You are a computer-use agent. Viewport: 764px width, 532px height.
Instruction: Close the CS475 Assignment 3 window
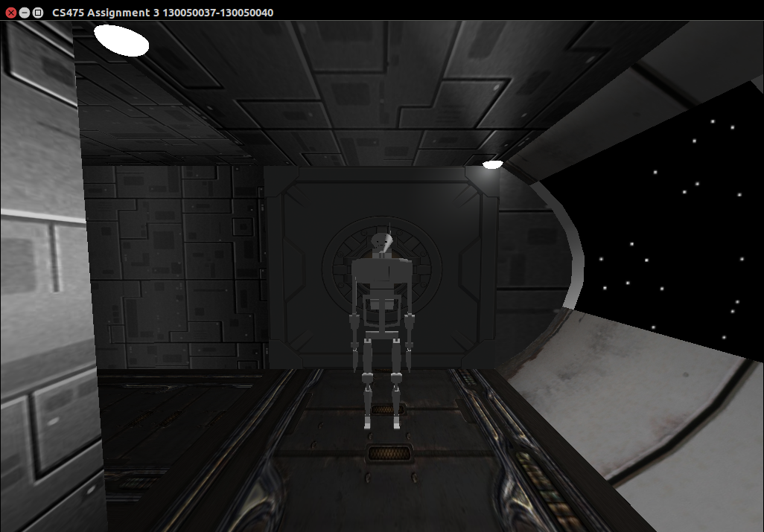click(x=11, y=13)
